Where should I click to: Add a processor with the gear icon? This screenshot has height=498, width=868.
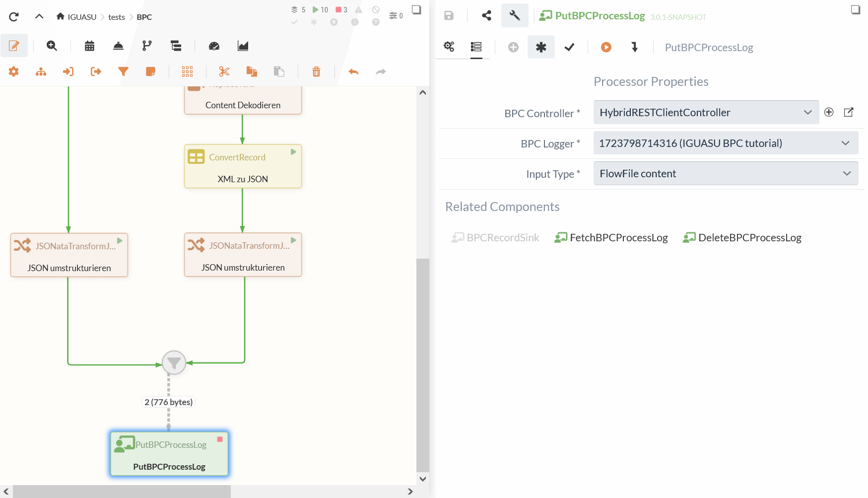click(14, 71)
